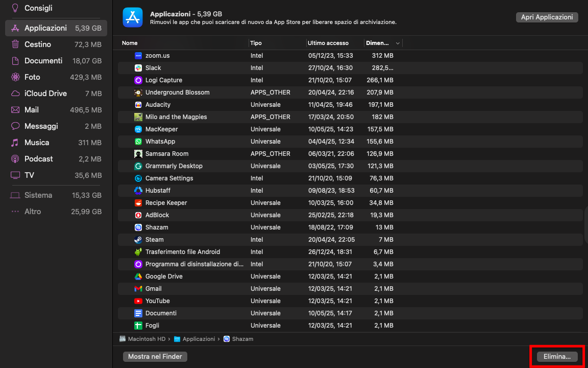The height and width of the screenshot is (368, 588).
Task: Select the Audacity app icon
Action: 138,104
